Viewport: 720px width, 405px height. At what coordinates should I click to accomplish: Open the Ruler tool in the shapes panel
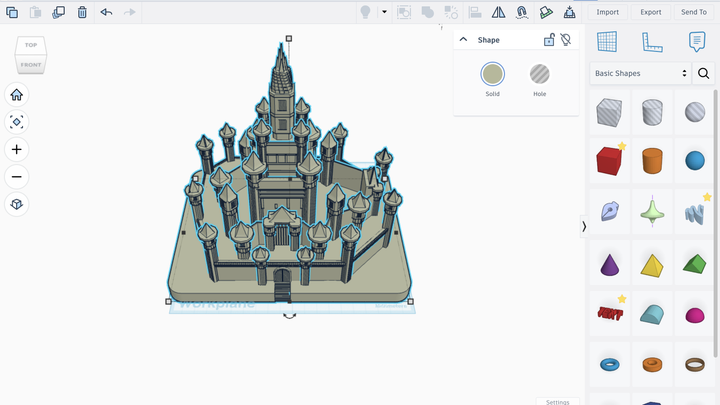coord(652,41)
